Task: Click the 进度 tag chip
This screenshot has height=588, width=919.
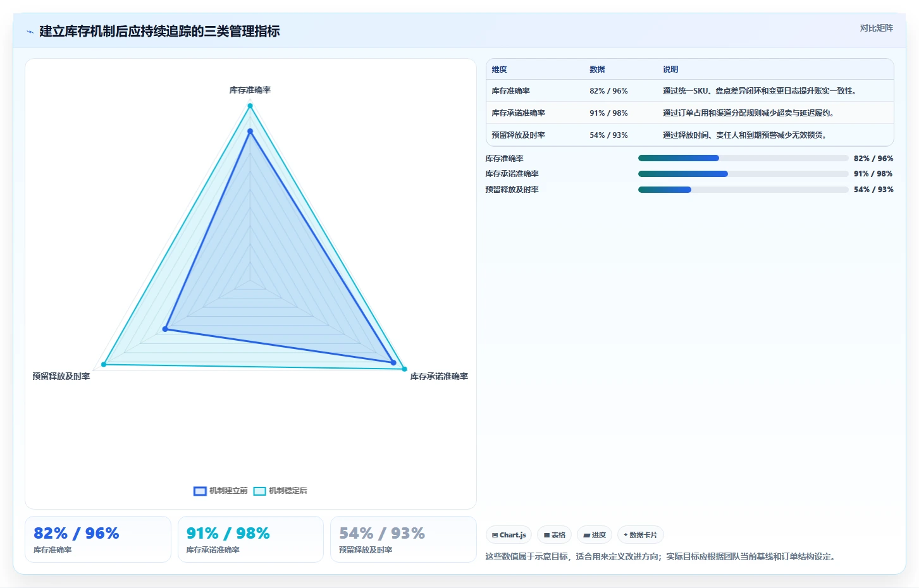Action: pos(595,535)
